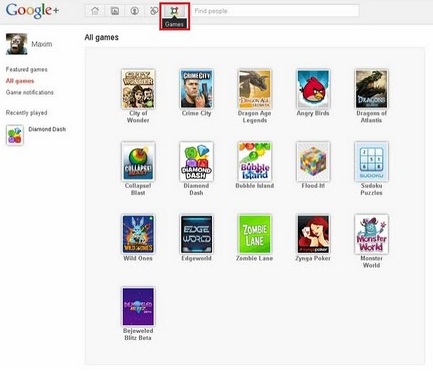Launch Wild Ones game icon
The width and height of the screenshot is (433, 371).
pos(138,234)
